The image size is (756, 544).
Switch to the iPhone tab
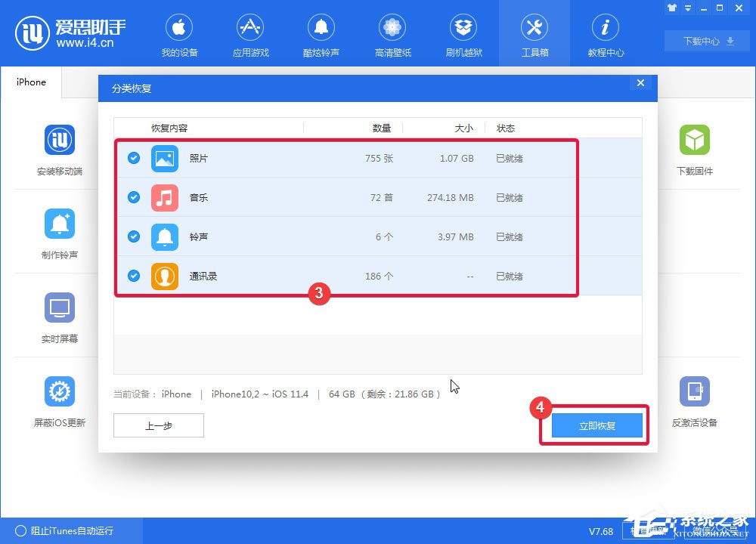(31, 82)
